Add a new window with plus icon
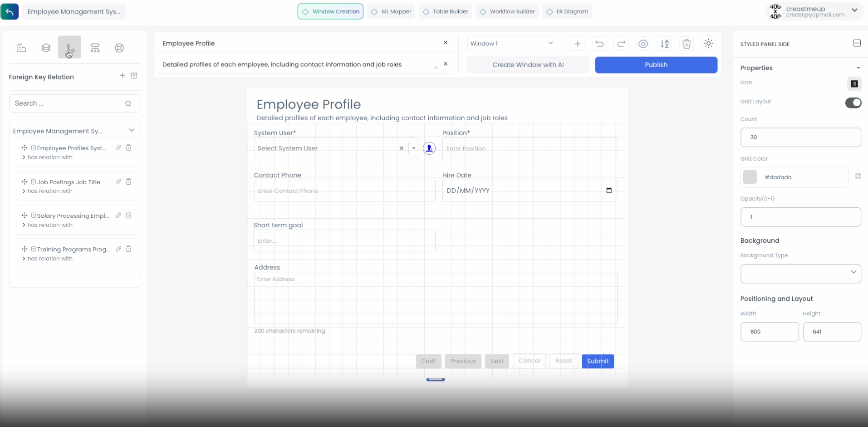 578,44
